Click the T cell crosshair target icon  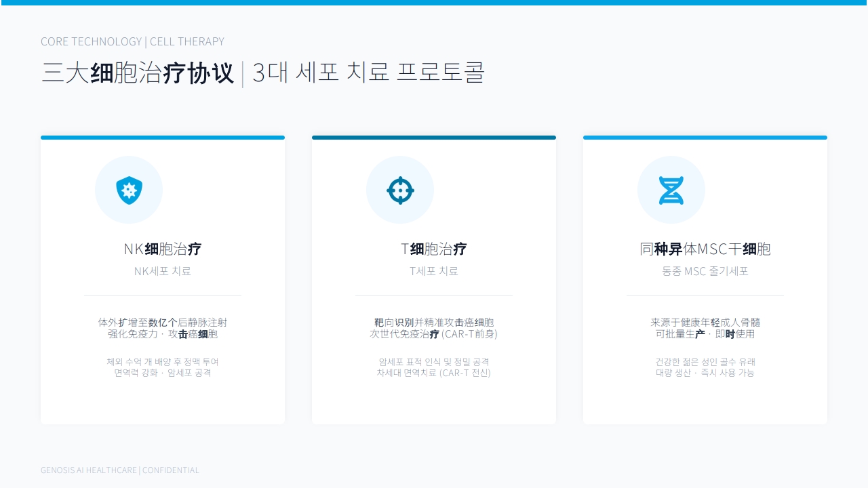pos(400,190)
